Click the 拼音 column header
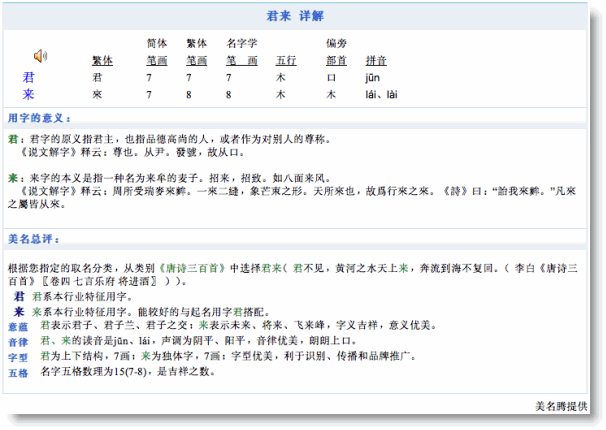Image resolution: width=606 pixels, height=430 pixels. click(x=376, y=60)
